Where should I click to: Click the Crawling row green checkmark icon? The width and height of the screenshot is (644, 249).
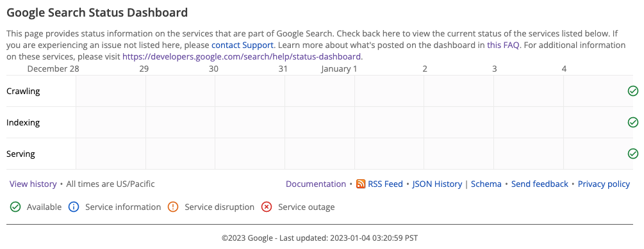633,91
